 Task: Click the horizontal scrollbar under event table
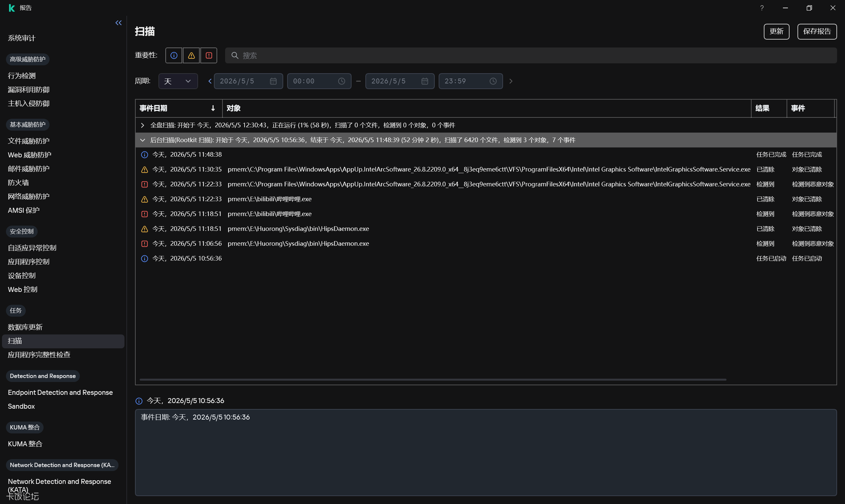coord(432,380)
